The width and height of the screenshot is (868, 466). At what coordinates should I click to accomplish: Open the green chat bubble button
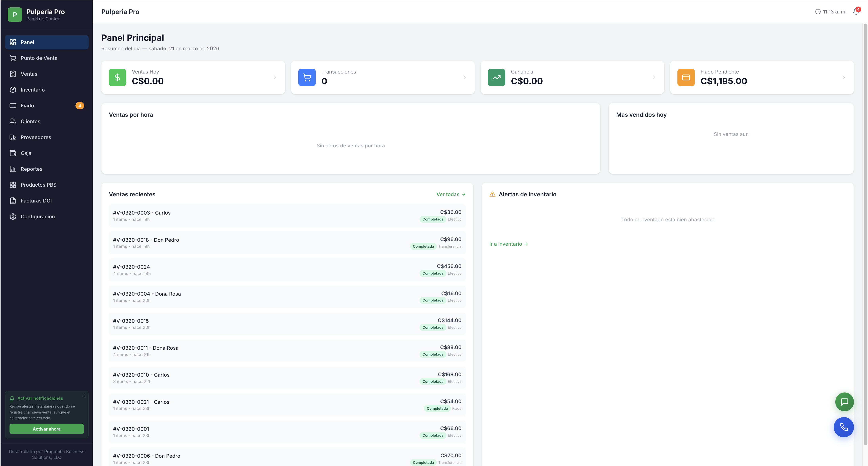coord(844,402)
